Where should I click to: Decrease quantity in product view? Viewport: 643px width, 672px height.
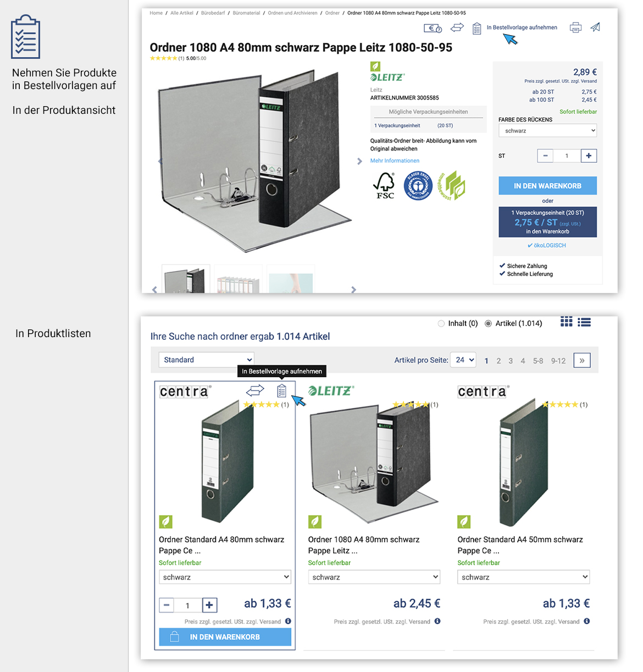[545, 156]
